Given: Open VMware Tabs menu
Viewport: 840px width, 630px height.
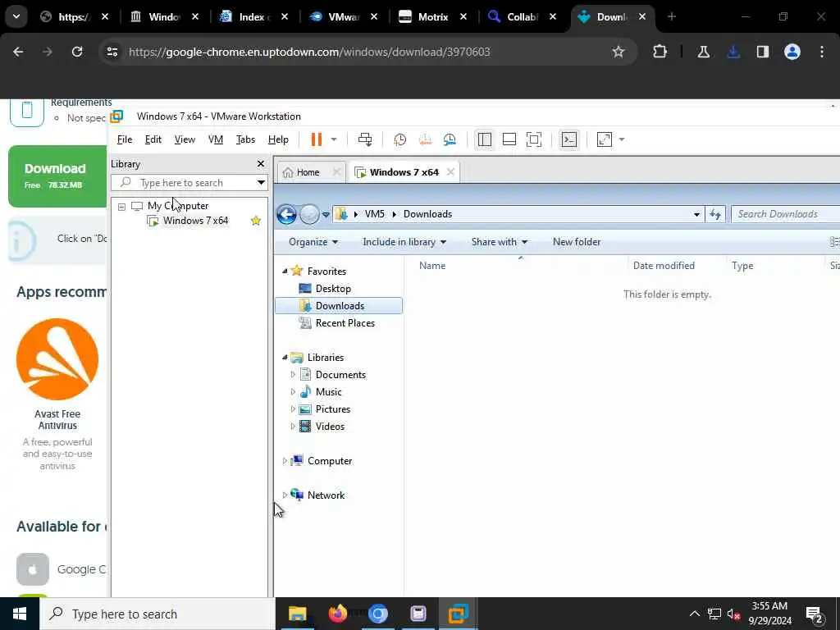Looking at the screenshot, I should [245, 139].
